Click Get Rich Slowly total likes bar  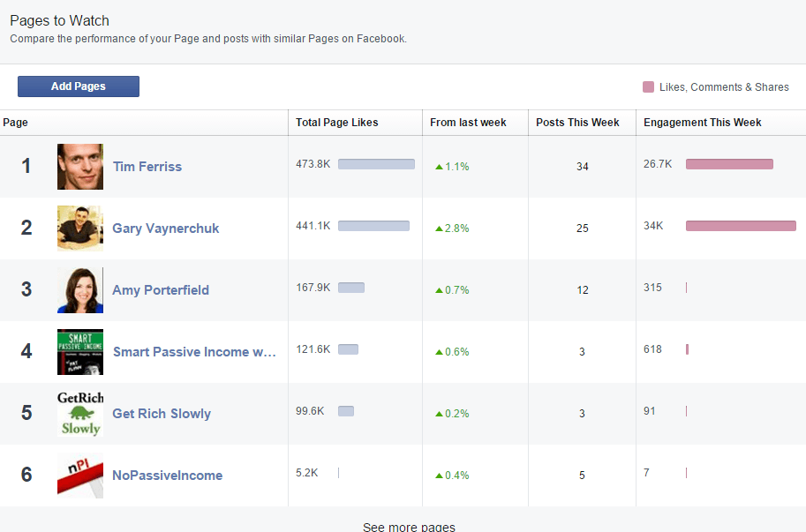pos(346,411)
